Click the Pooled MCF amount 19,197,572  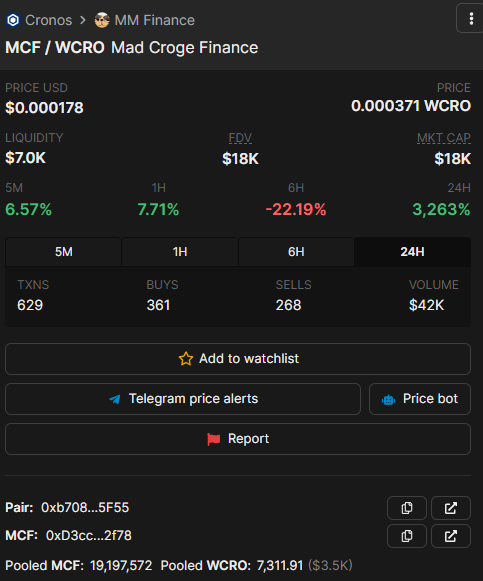coord(121,566)
